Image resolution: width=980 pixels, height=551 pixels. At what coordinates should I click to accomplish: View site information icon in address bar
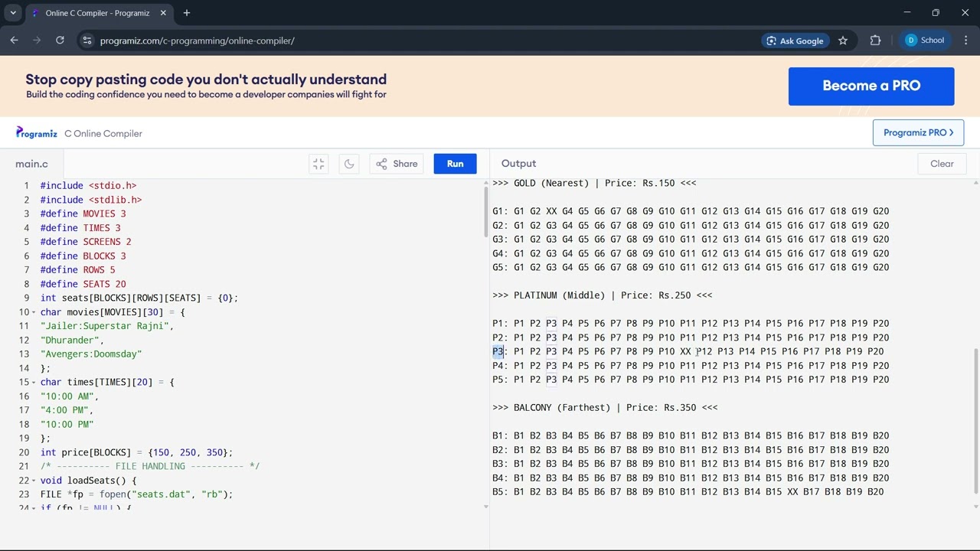click(x=87, y=41)
